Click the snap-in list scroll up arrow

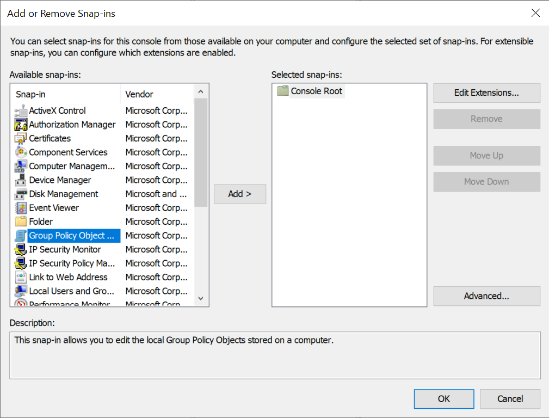point(201,92)
